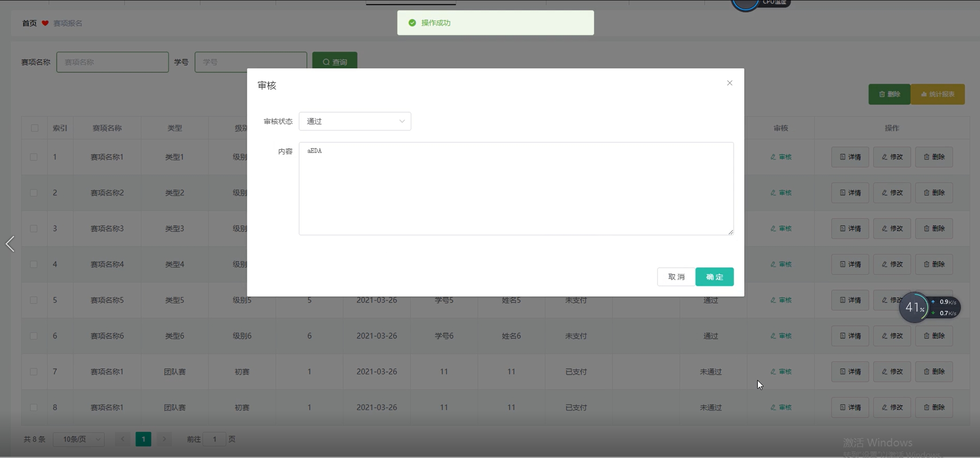Click the 操作成功 success notification
This screenshot has width=980, height=458.
[x=495, y=23]
